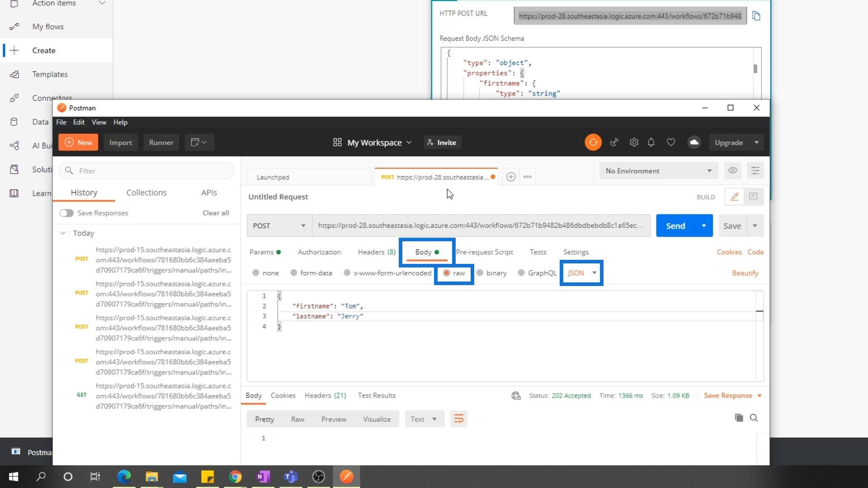Search the response with magnifier icon
The image size is (868, 488).
754,418
